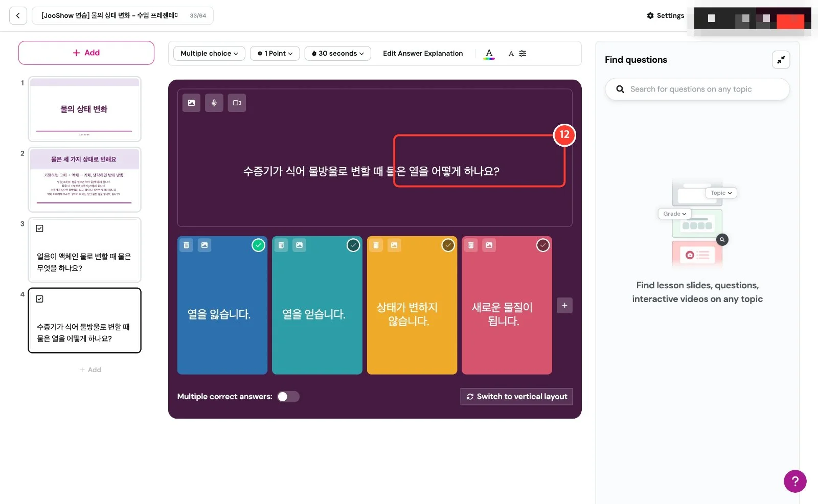The width and height of the screenshot is (818, 504).
Task: Open the text color picker
Action: (x=489, y=53)
